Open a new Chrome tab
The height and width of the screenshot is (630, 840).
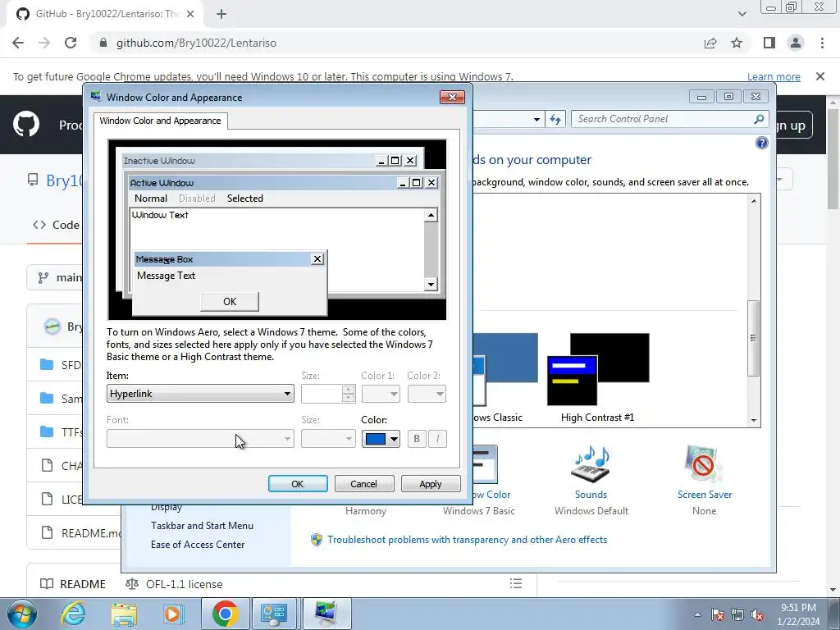221,14
